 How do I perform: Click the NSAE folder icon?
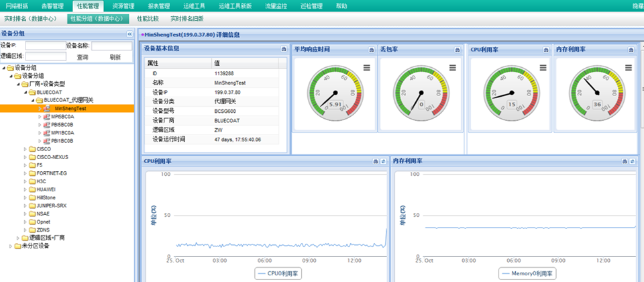pos(32,214)
